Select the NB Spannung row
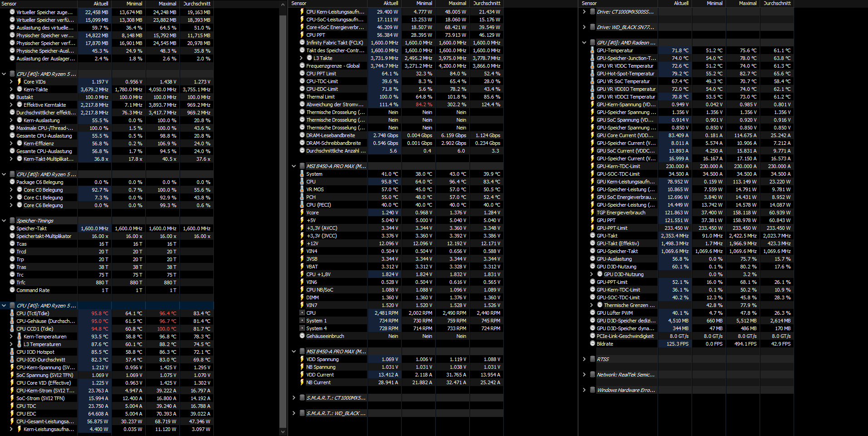The image size is (868, 436). (397, 367)
